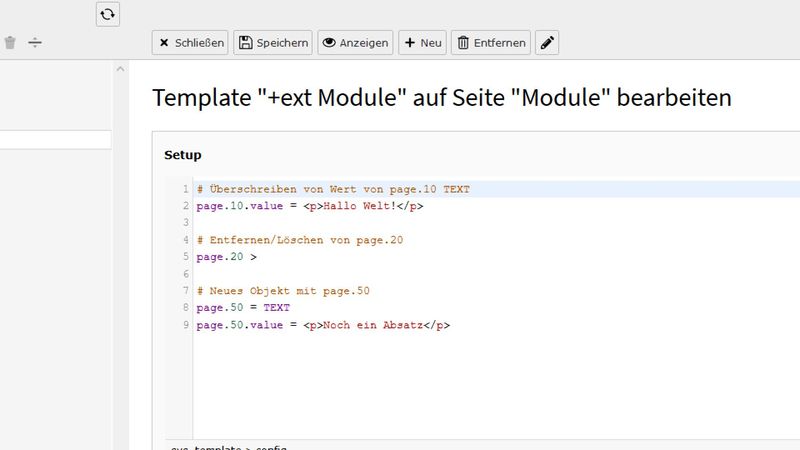Close the template with the Schließen button
800x450 pixels.
click(189, 43)
